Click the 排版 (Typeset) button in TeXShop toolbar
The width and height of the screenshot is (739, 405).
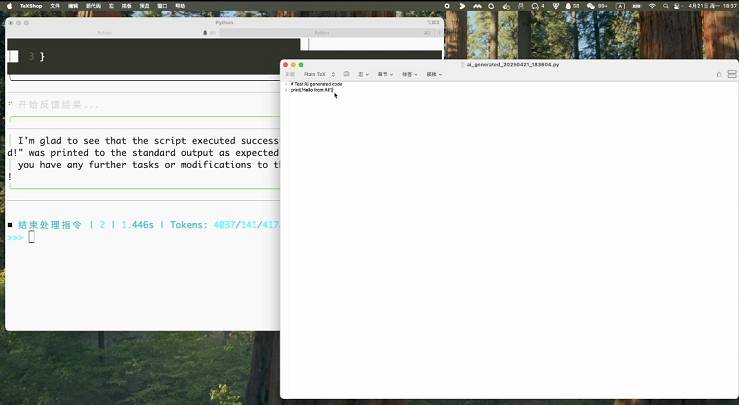tap(290, 74)
